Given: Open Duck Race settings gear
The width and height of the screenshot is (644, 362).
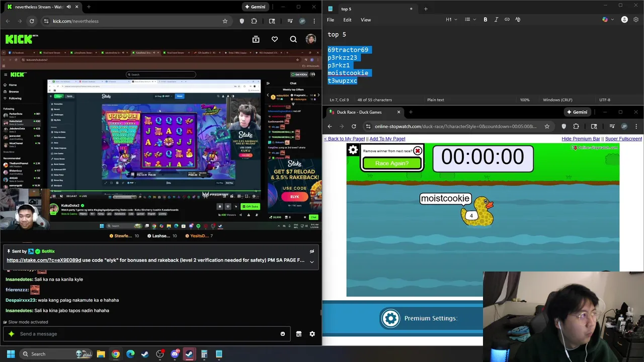Looking at the screenshot, I should pos(353,150).
